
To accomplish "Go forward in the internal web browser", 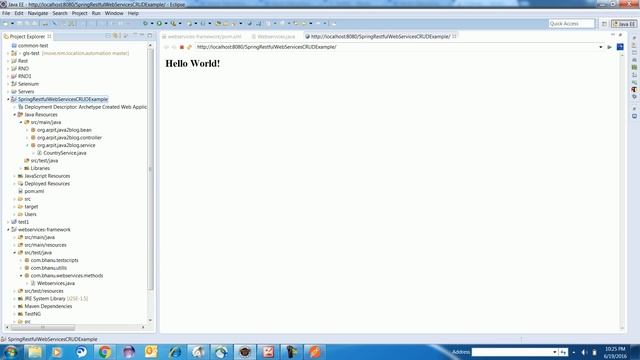I will 174,47.
